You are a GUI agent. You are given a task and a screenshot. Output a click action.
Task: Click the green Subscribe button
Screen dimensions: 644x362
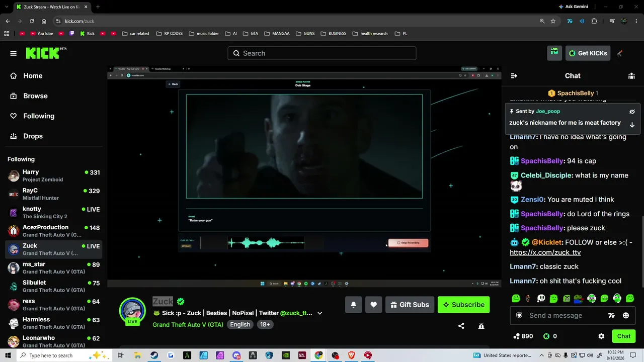pyautogui.click(x=463, y=305)
